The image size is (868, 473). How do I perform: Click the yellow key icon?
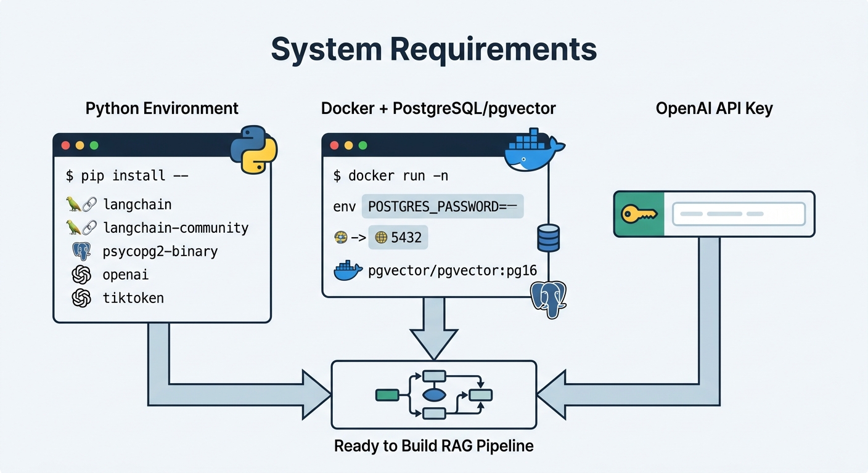(x=639, y=214)
